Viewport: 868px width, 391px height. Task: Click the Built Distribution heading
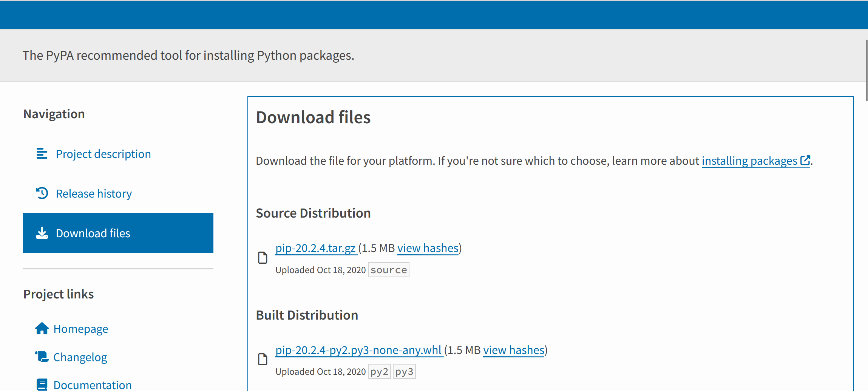click(307, 315)
